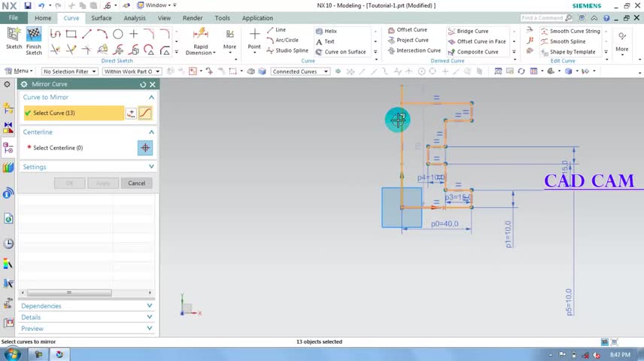Switch to the Surface tab
The height and width of the screenshot is (361, 644).
coord(102,18)
